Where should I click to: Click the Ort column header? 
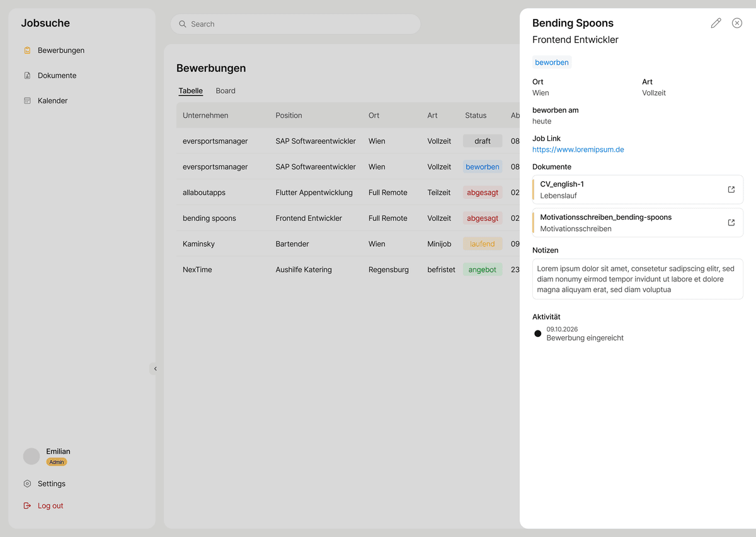(x=374, y=115)
